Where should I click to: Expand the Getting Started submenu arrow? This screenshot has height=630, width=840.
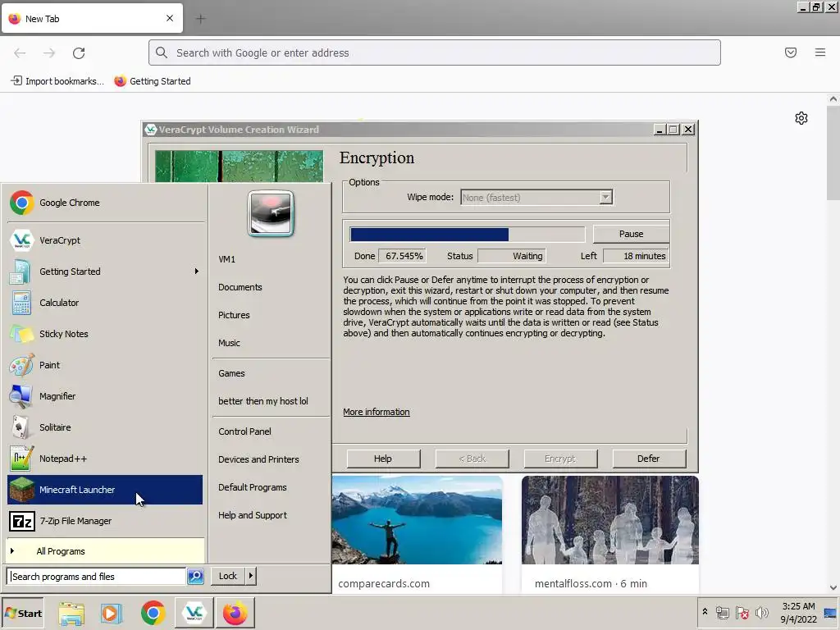click(x=197, y=272)
